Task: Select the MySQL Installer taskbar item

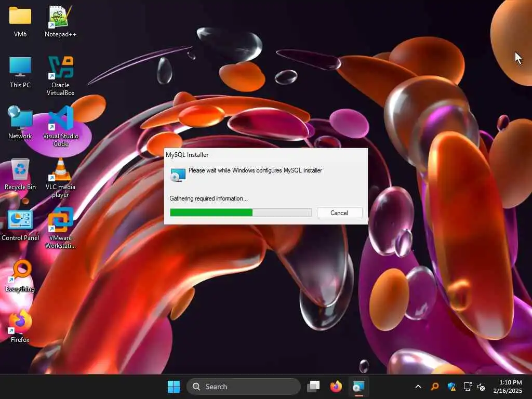Action: (358, 387)
